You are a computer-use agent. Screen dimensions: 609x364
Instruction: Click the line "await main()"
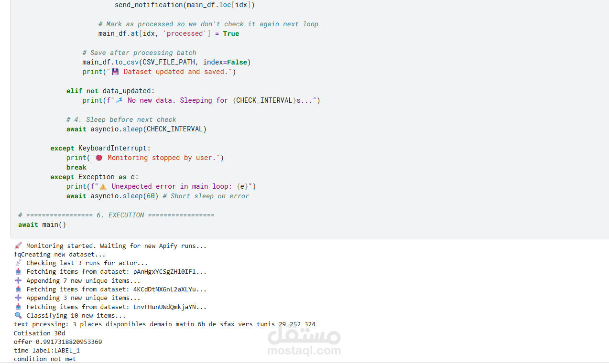pos(42,225)
